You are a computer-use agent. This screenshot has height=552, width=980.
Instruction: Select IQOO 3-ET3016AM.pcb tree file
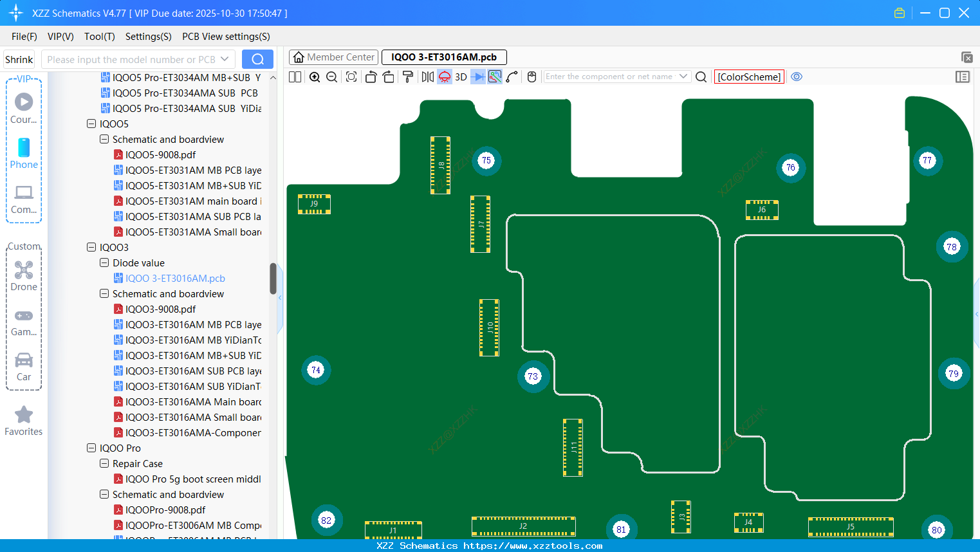pyautogui.click(x=175, y=278)
